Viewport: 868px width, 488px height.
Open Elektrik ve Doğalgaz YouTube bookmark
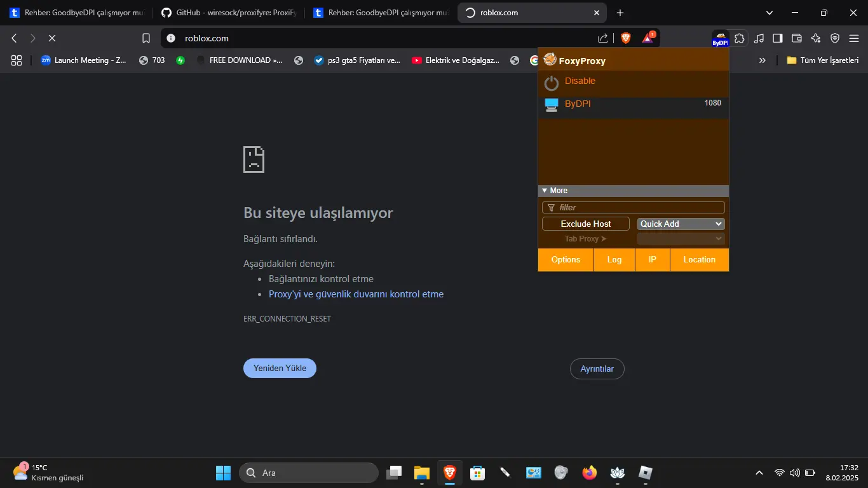456,60
